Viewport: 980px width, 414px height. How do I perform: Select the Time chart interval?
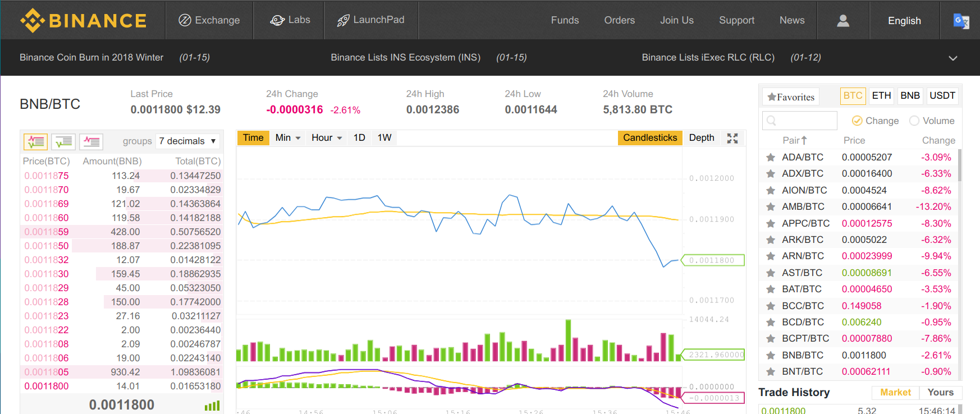point(253,138)
